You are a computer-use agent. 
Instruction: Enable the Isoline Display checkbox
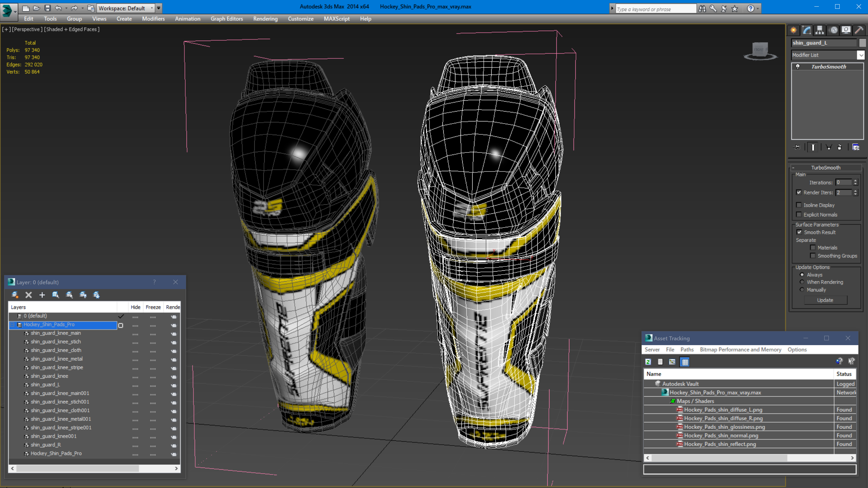pyautogui.click(x=799, y=205)
